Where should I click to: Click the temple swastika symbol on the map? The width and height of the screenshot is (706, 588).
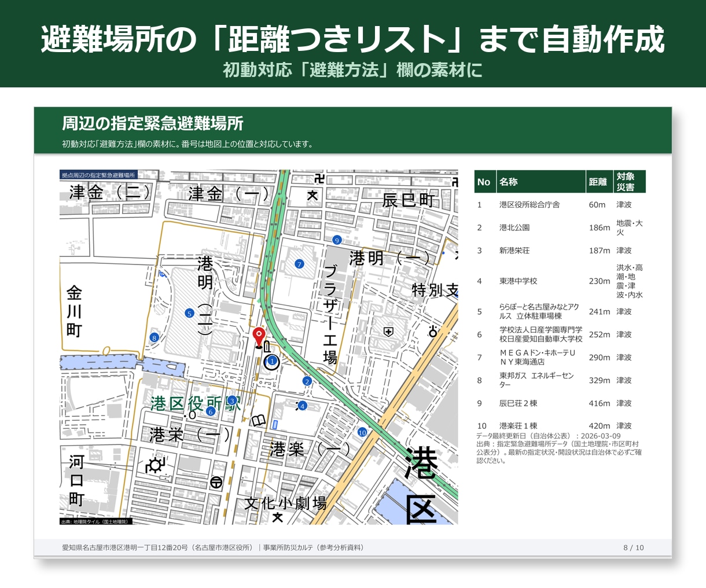[319, 178]
